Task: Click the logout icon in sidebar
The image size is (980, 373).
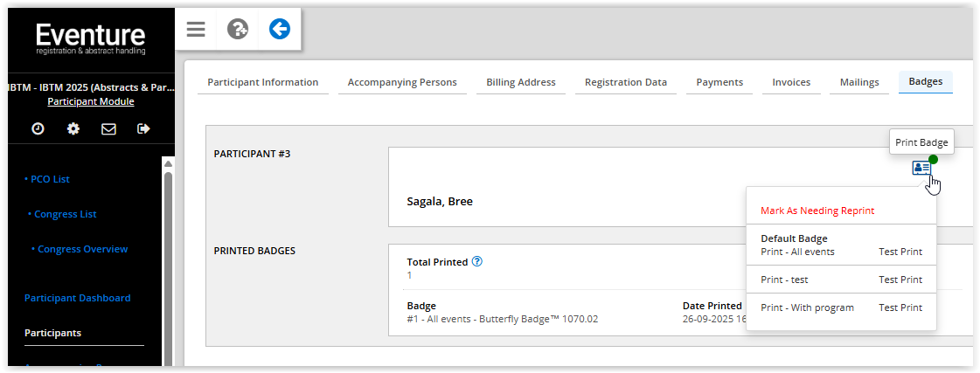Action: (x=144, y=128)
